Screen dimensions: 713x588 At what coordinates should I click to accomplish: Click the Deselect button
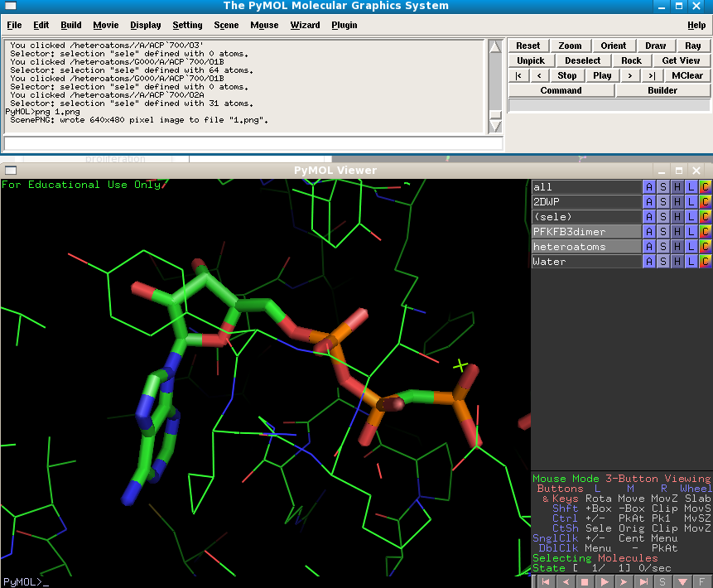pos(583,61)
